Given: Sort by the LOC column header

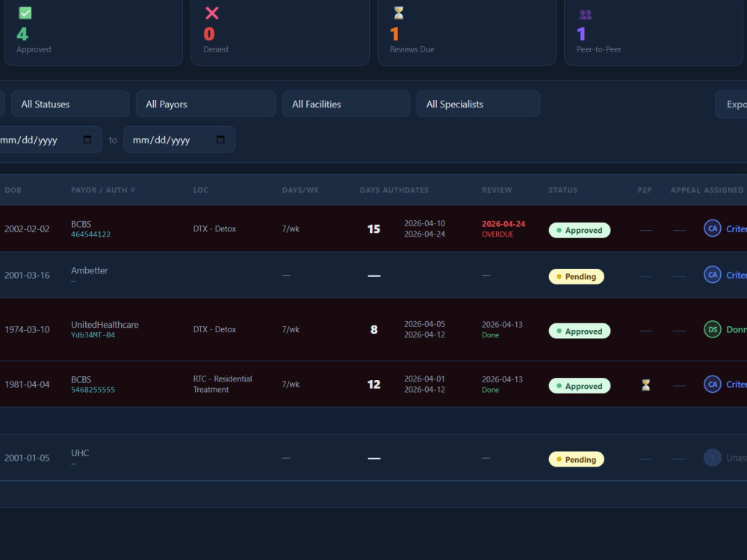Looking at the screenshot, I should point(200,190).
